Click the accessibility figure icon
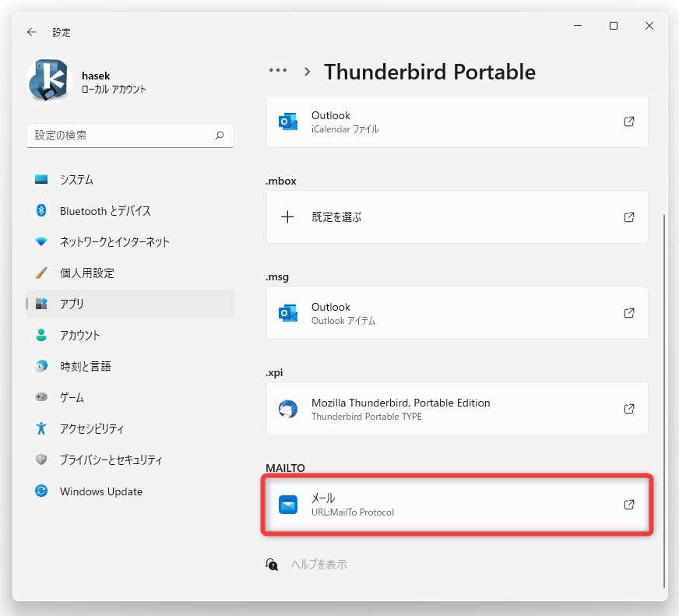Viewport: 679px width, 616px height. point(41,428)
